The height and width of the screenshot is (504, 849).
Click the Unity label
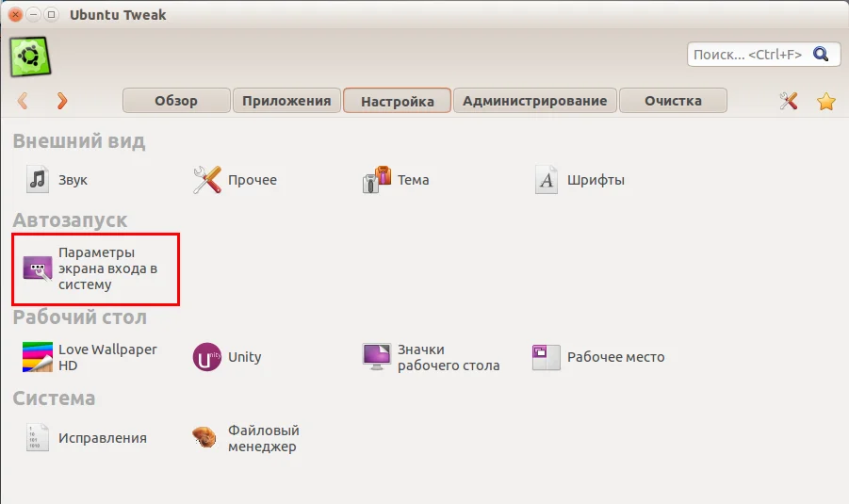coord(245,357)
